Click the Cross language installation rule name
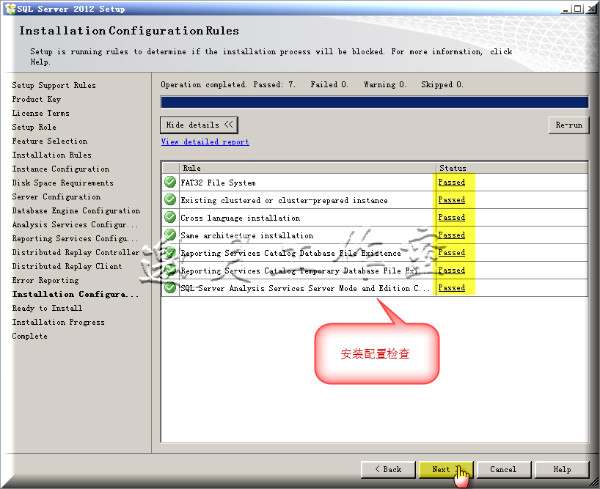 (240, 218)
